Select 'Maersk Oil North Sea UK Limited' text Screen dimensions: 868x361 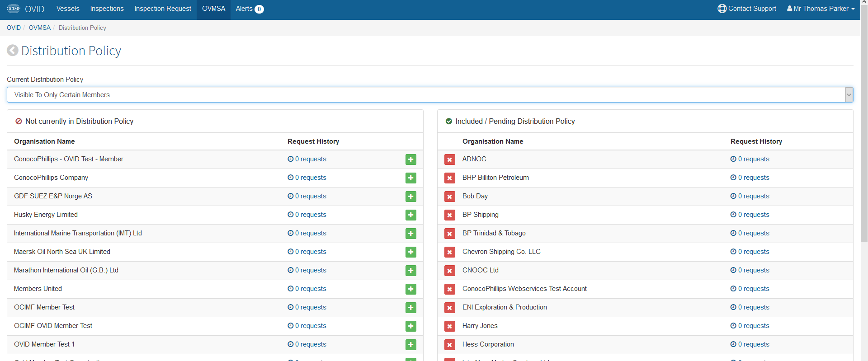click(x=62, y=252)
